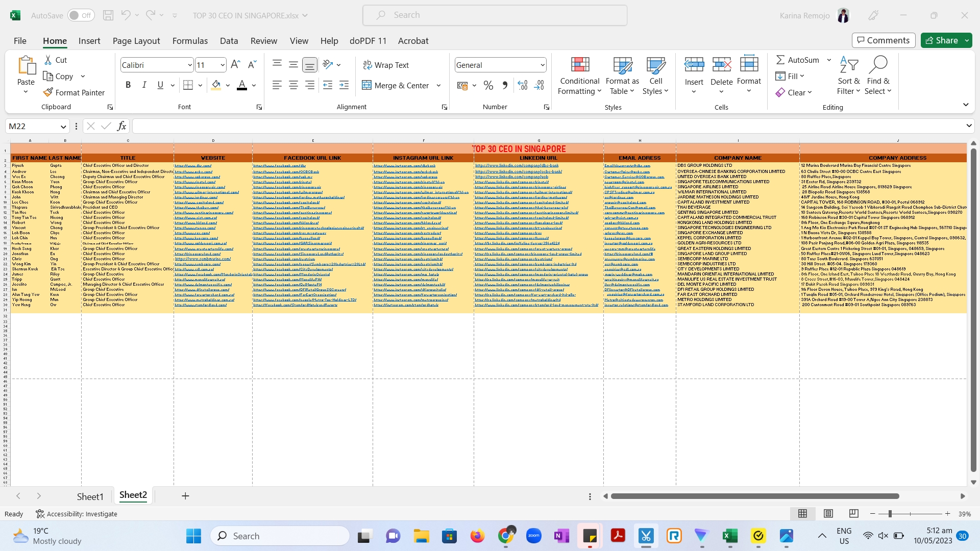Image resolution: width=980 pixels, height=551 pixels.
Task: Switch to Page Layout view icon
Action: pos(828,513)
